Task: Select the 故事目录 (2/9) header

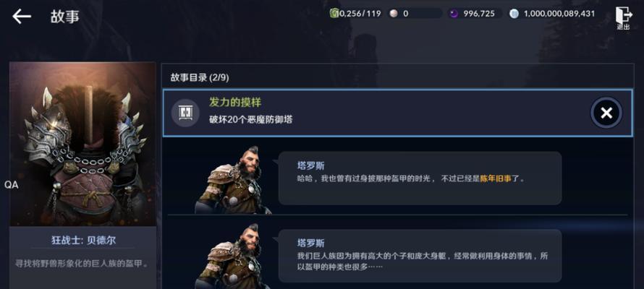Action: (x=200, y=77)
